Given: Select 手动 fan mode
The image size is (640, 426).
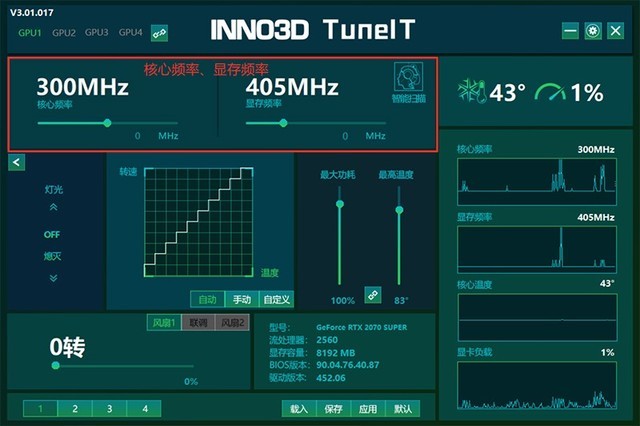Looking at the screenshot, I should click(x=242, y=300).
